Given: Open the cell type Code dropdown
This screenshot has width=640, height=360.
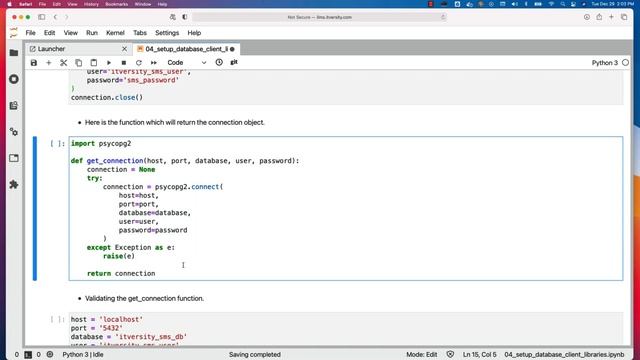Looking at the screenshot, I should click(x=187, y=63).
